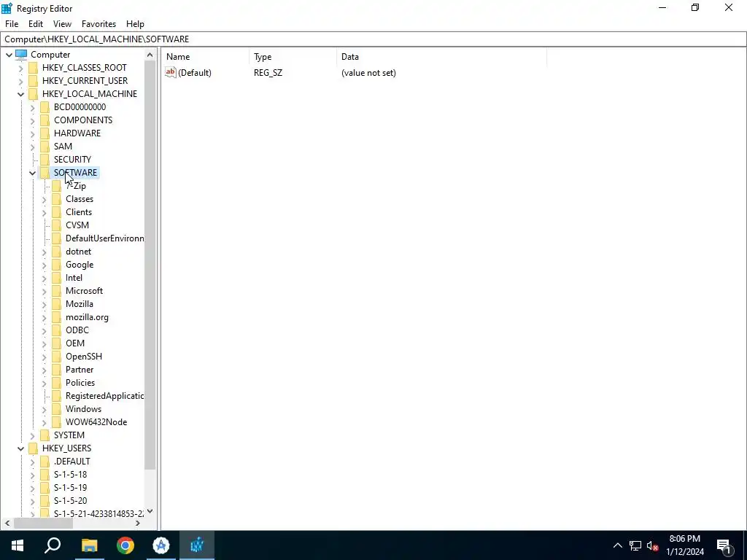Viewport: 747px width, 560px height.
Task: Click the HKEY_LOCAL_MACHINE folder icon
Action: [33, 94]
